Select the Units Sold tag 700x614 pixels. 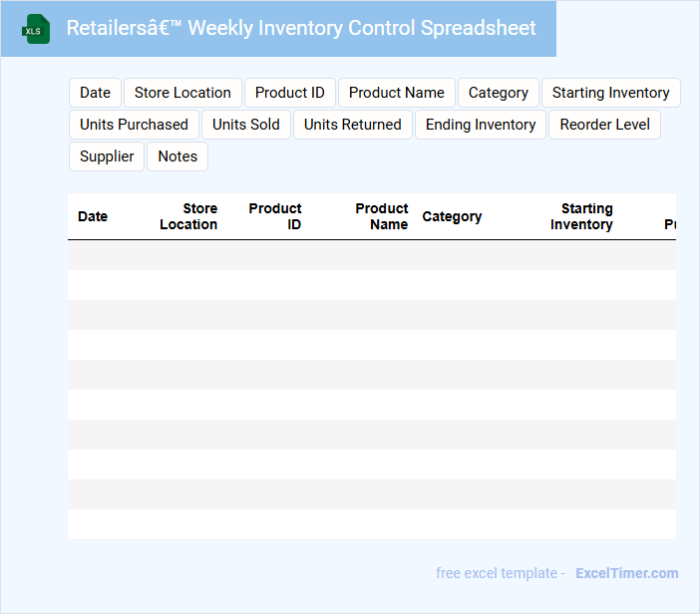(x=245, y=125)
